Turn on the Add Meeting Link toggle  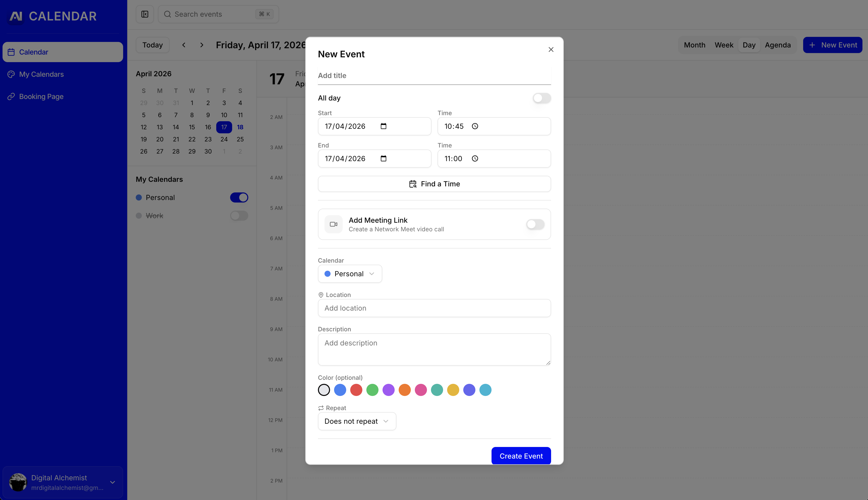(534, 224)
